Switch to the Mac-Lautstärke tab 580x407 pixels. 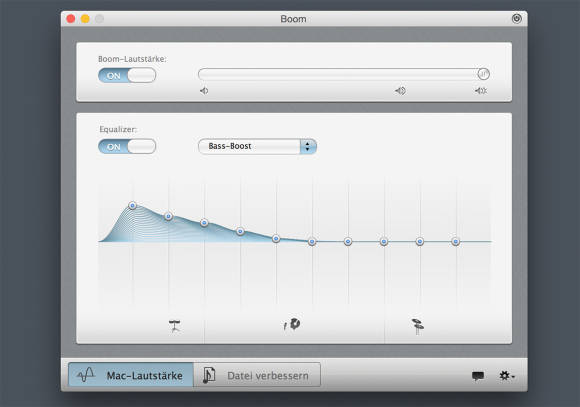(131, 375)
